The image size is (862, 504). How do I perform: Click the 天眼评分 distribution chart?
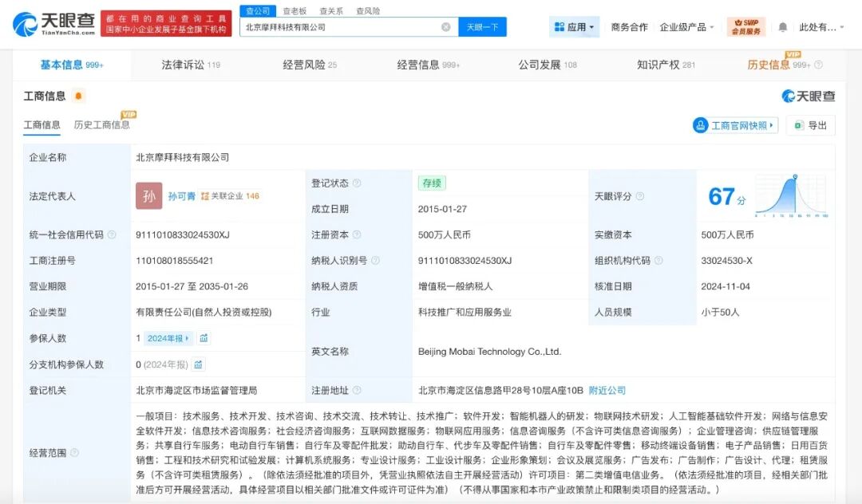click(x=792, y=195)
